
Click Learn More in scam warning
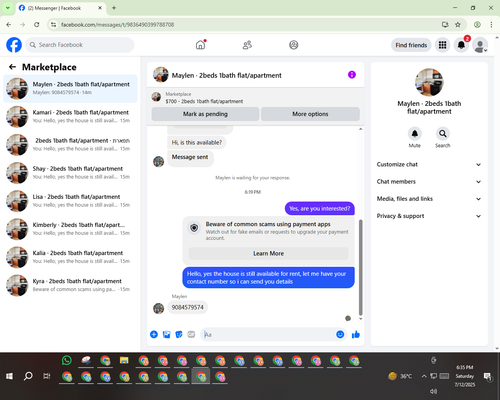[268, 253]
